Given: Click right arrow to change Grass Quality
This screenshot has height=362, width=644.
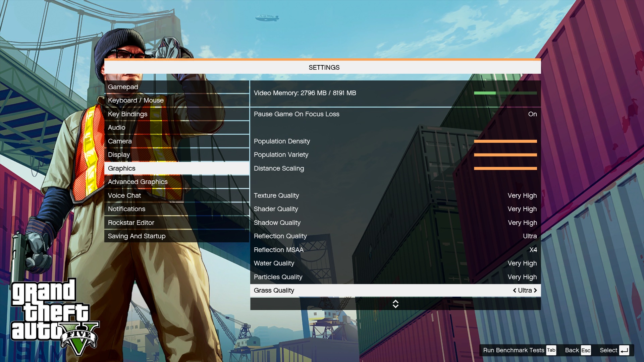Looking at the screenshot, I should pyautogui.click(x=535, y=290).
